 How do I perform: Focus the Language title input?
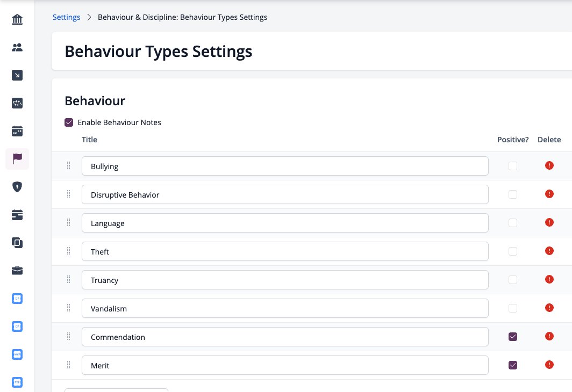[x=285, y=223]
